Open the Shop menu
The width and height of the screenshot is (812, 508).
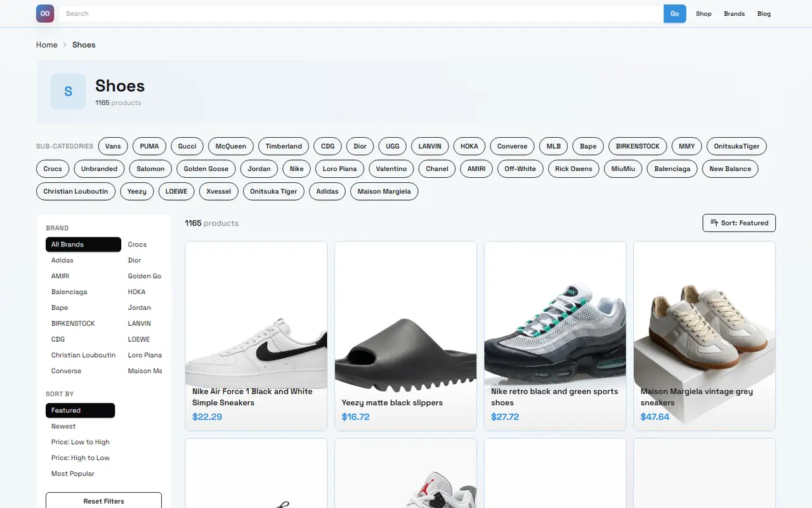pos(704,13)
